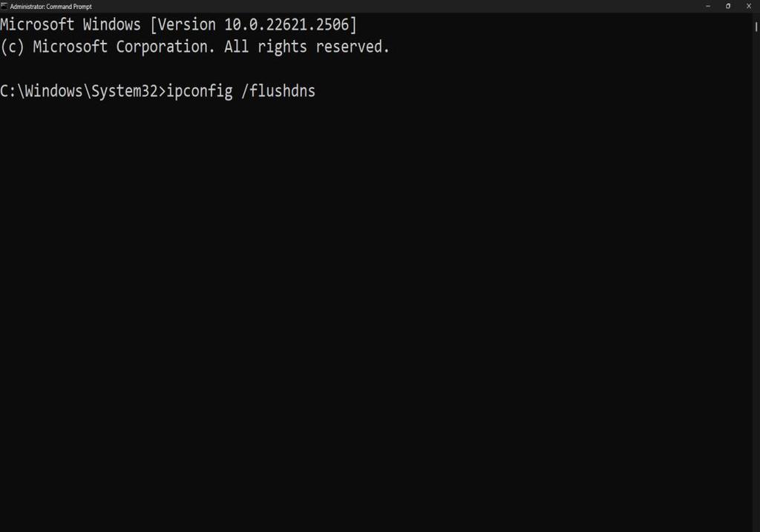Image resolution: width=760 pixels, height=532 pixels.
Task: Click the '(c)' copyright symbol text
Action: coord(12,47)
